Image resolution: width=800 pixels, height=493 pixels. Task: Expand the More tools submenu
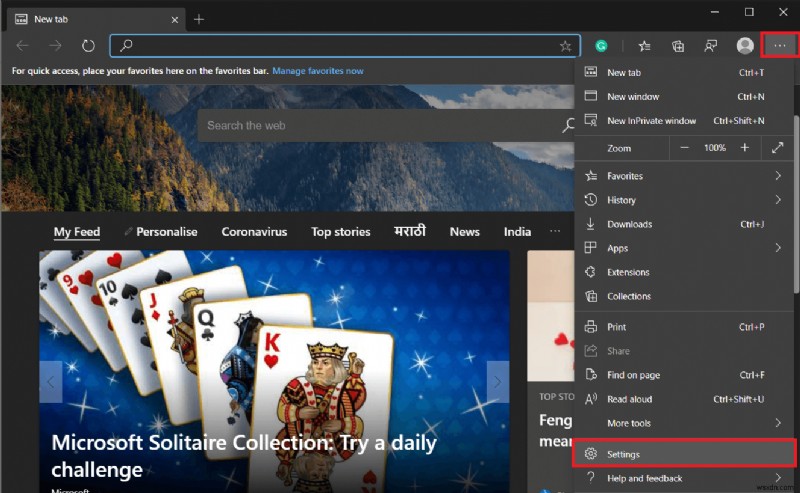point(684,423)
